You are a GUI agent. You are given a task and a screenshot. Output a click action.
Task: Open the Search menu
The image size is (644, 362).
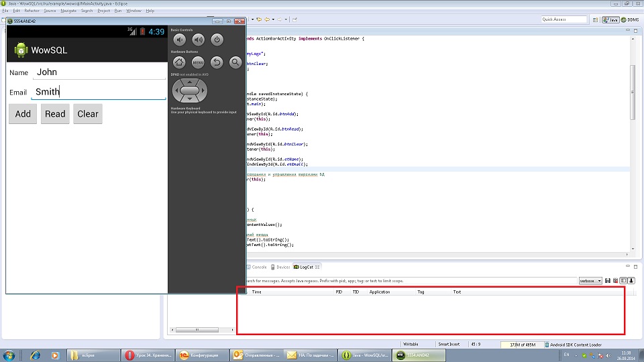[x=87, y=11]
